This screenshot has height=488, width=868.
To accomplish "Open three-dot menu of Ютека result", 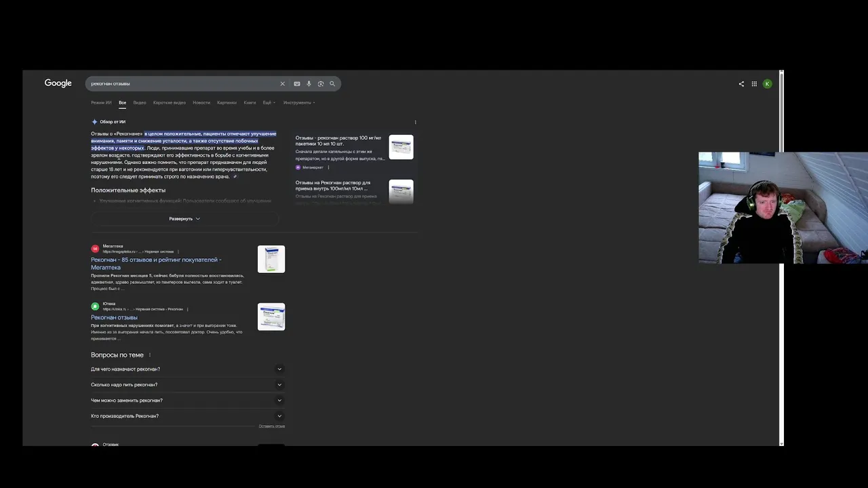I will point(187,309).
